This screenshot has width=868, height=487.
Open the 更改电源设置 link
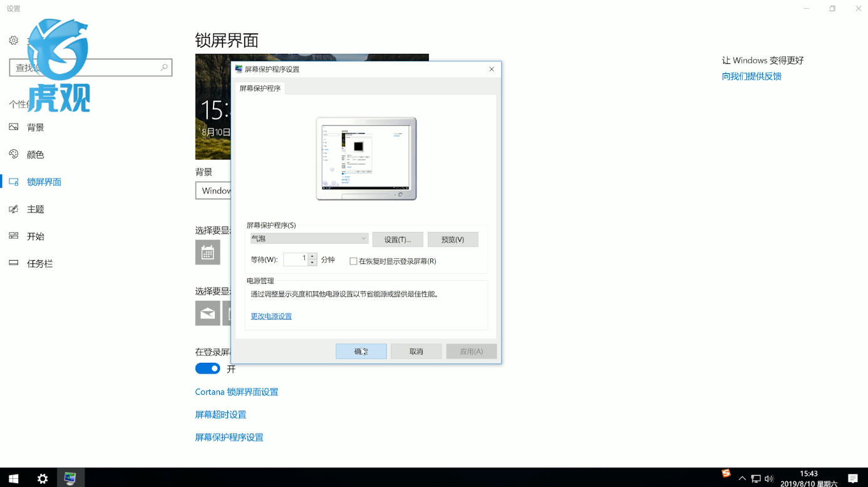coord(271,317)
